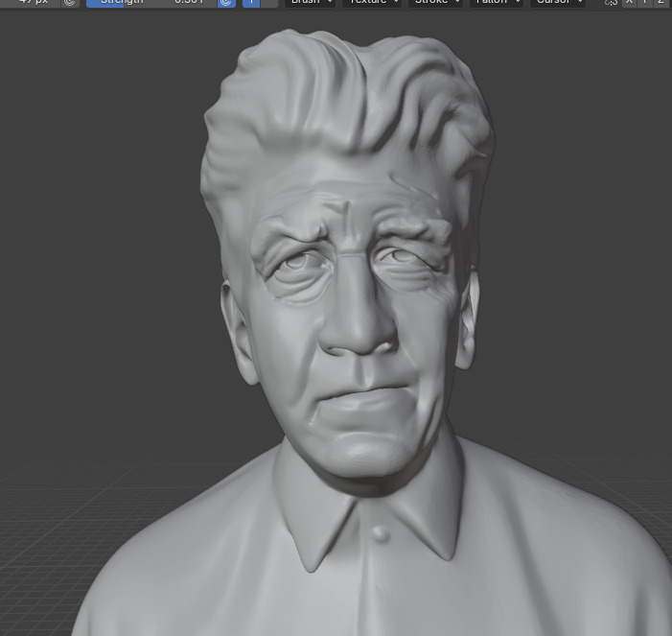This screenshot has width=672, height=636.
Task: Click the symmetry mirror icon
Action: pos(612,2)
